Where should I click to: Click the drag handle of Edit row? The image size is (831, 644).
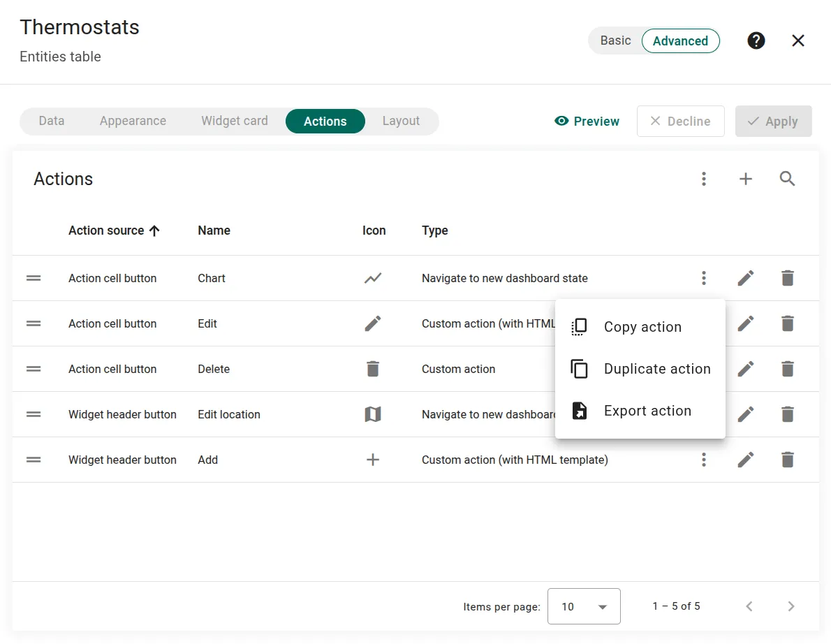[x=34, y=323]
